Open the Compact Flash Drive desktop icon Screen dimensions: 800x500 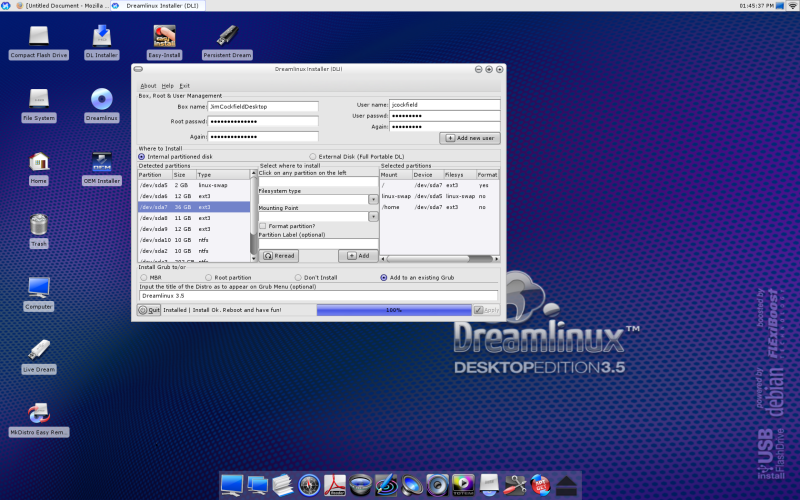[x=39, y=37]
